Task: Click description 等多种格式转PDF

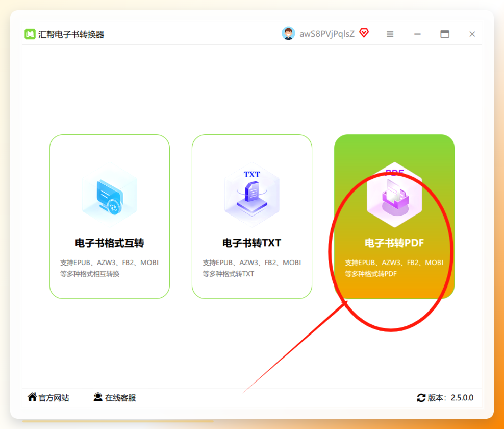Action: tap(371, 274)
